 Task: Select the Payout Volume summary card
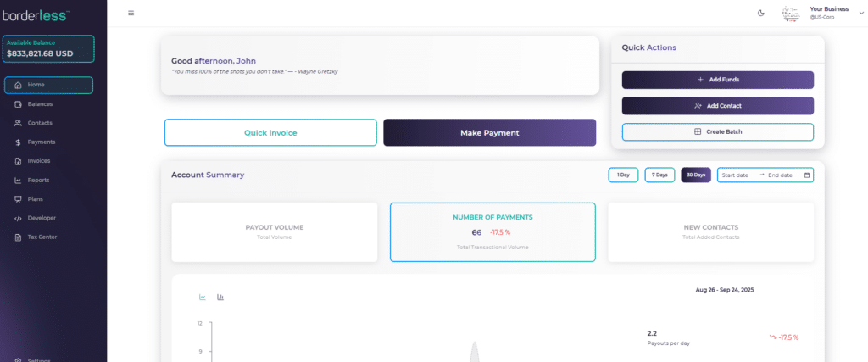274,231
